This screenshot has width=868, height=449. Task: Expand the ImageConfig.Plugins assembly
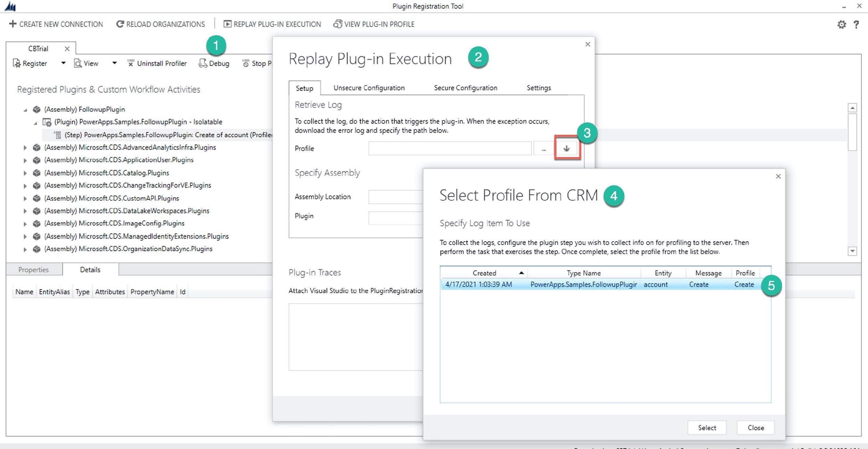point(25,224)
